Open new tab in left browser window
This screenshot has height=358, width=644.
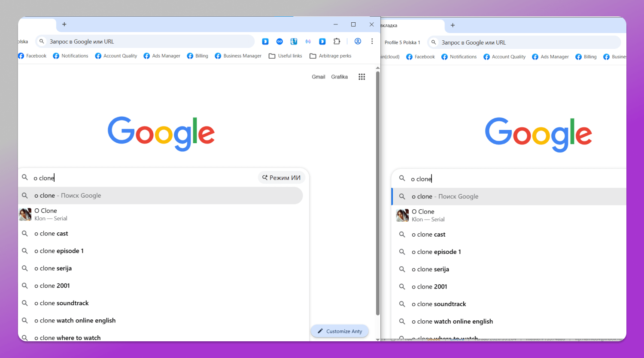click(64, 24)
